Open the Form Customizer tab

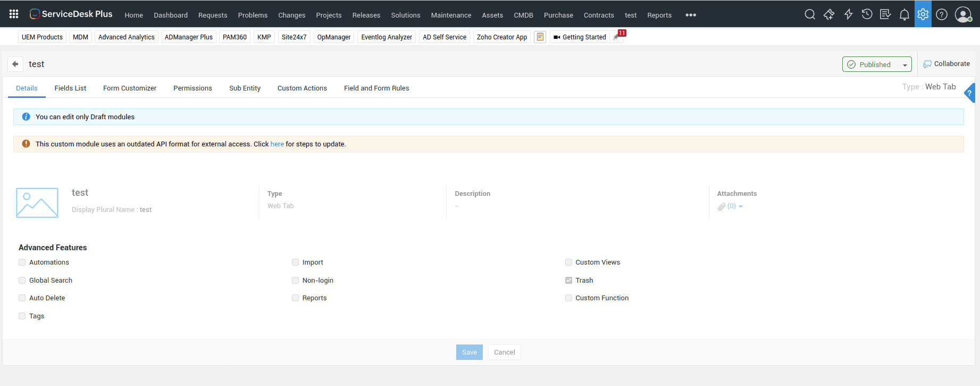click(130, 88)
